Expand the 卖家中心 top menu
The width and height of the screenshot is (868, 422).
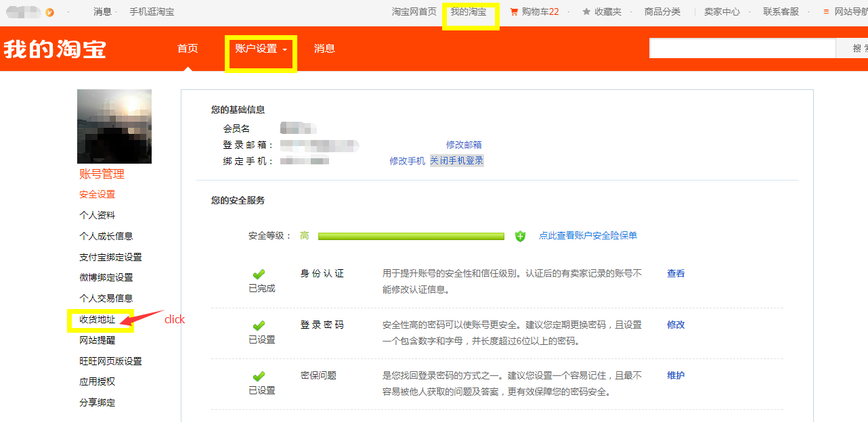click(x=722, y=11)
